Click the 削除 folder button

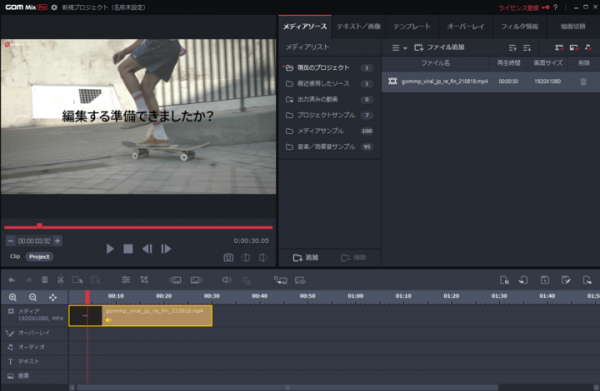tap(353, 258)
